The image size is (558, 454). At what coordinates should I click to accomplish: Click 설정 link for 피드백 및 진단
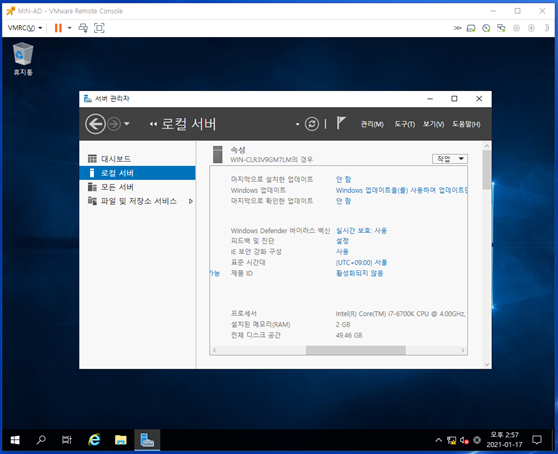coord(342,241)
